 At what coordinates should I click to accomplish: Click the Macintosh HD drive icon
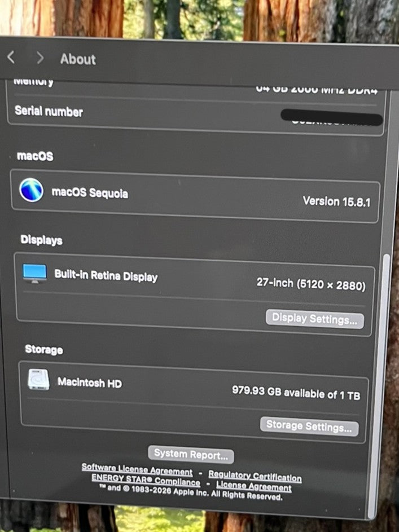(x=39, y=379)
